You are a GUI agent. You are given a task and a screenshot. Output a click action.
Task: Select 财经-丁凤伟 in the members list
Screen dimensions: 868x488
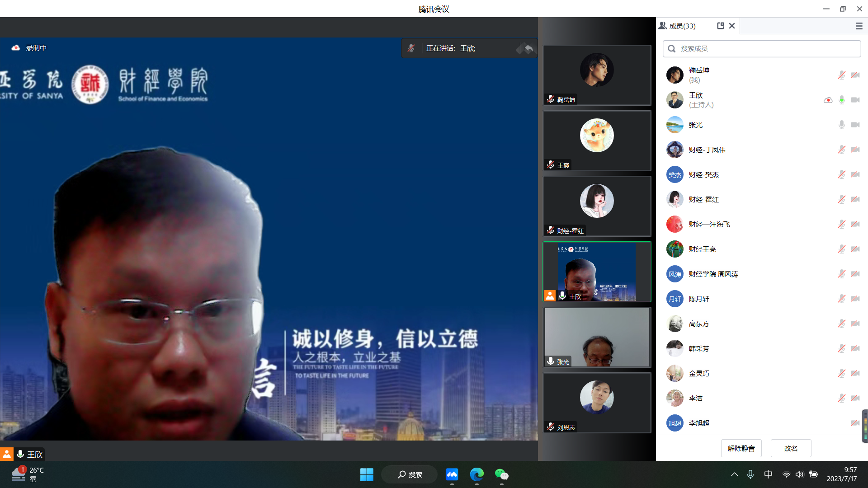707,150
